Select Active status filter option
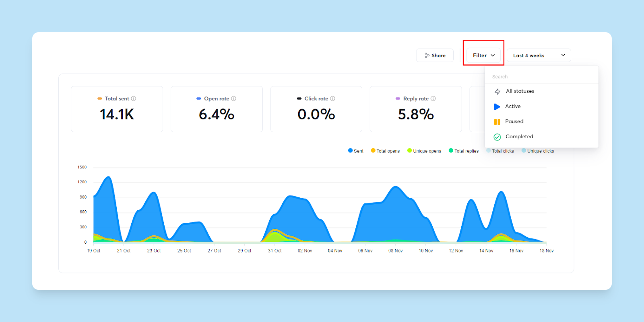The height and width of the screenshot is (322, 644). click(x=541, y=107)
